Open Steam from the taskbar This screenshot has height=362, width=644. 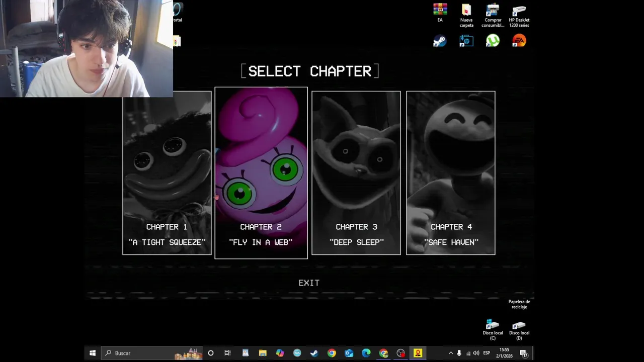[x=314, y=353]
